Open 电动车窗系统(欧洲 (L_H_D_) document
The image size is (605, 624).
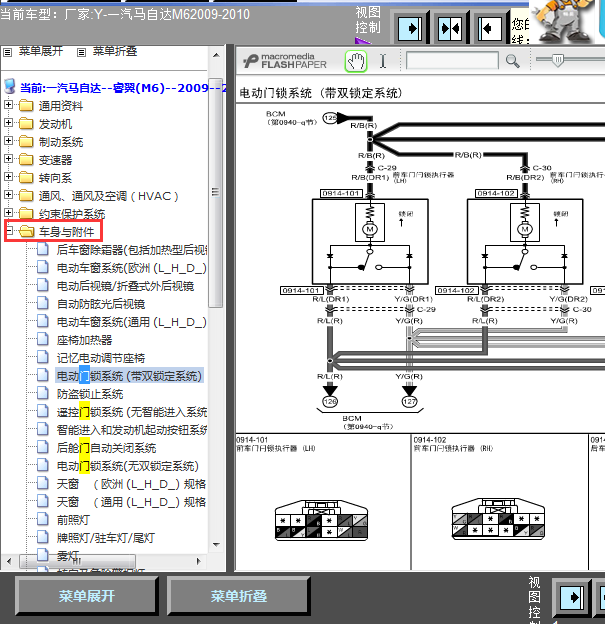coord(132,268)
